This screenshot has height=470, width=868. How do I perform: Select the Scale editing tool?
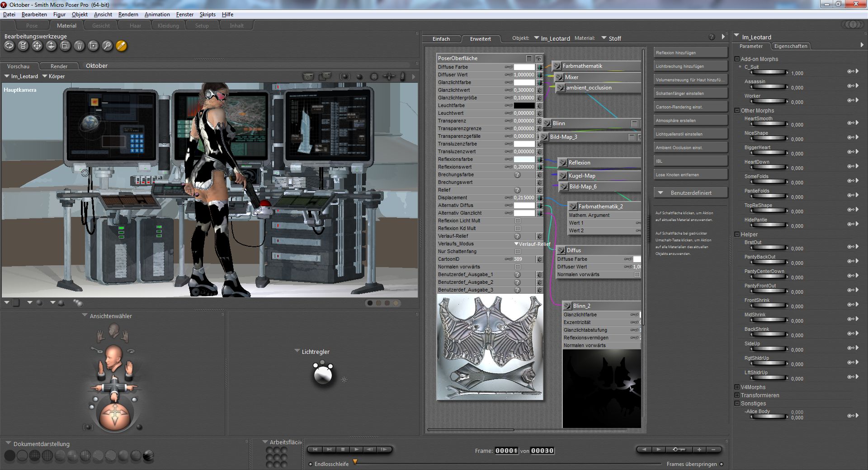(65, 46)
